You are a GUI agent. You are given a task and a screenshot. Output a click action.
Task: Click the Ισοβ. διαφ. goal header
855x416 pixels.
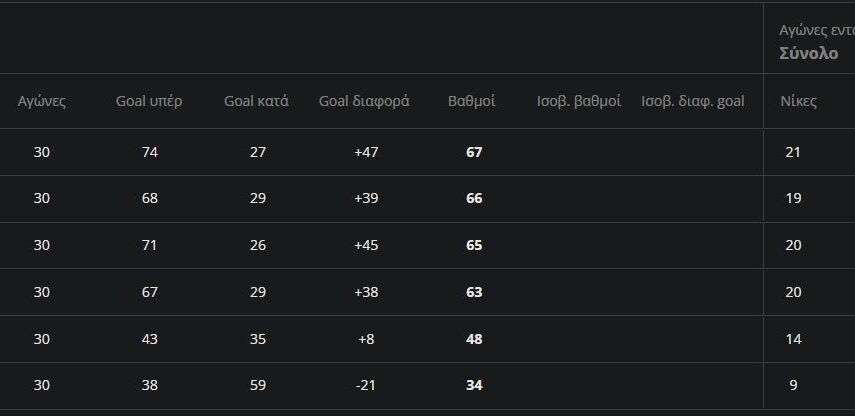tap(692, 101)
